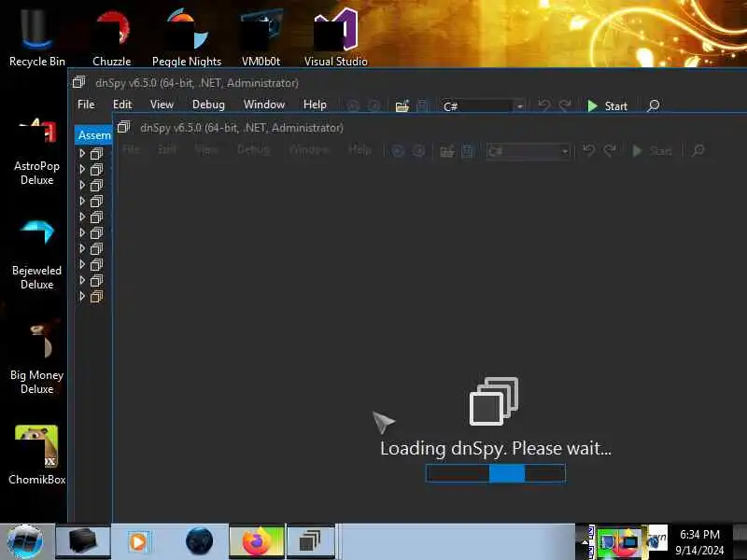Viewport: 747px width, 560px height.
Task: Select the Bejeweled Deluxe desktop icon
Action: point(36,255)
